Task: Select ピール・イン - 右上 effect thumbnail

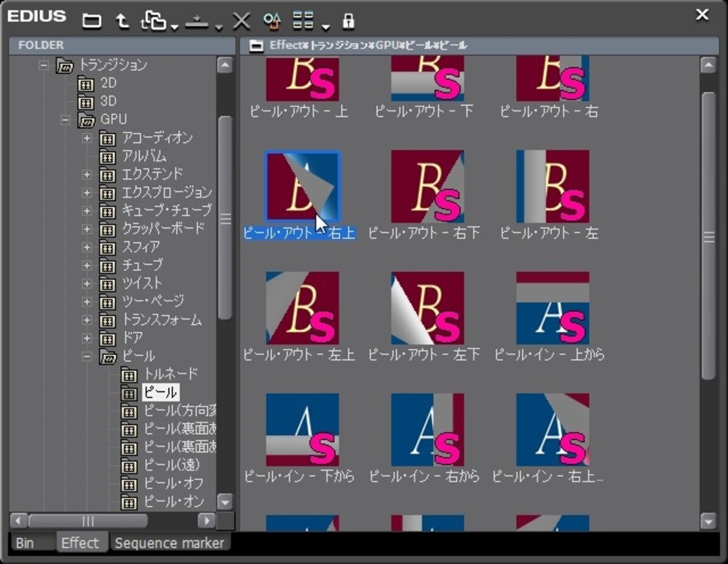Action: pyautogui.click(x=553, y=429)
